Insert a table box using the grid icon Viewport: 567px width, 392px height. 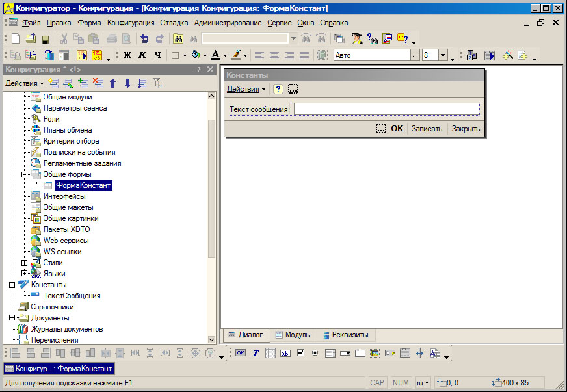click(270, 353)
